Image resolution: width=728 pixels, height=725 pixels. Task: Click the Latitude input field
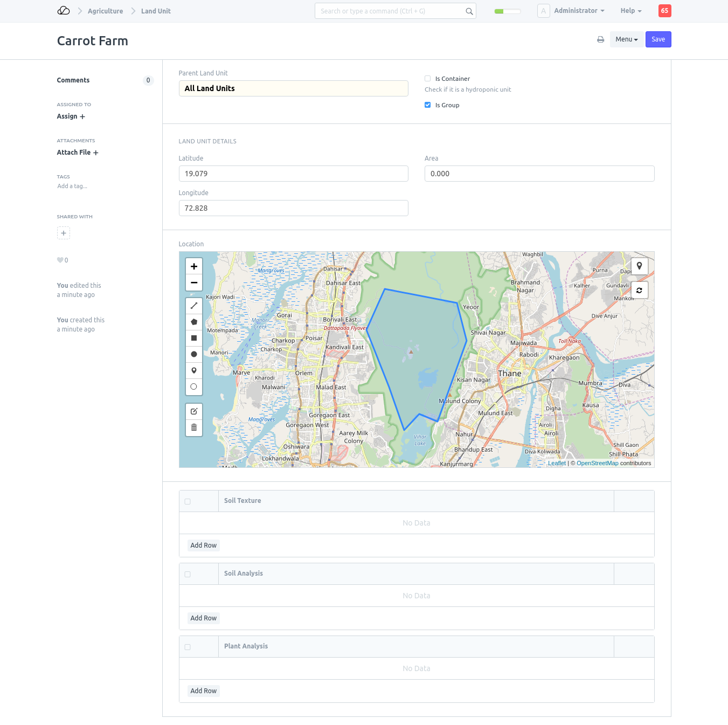[x=293, y=174]
